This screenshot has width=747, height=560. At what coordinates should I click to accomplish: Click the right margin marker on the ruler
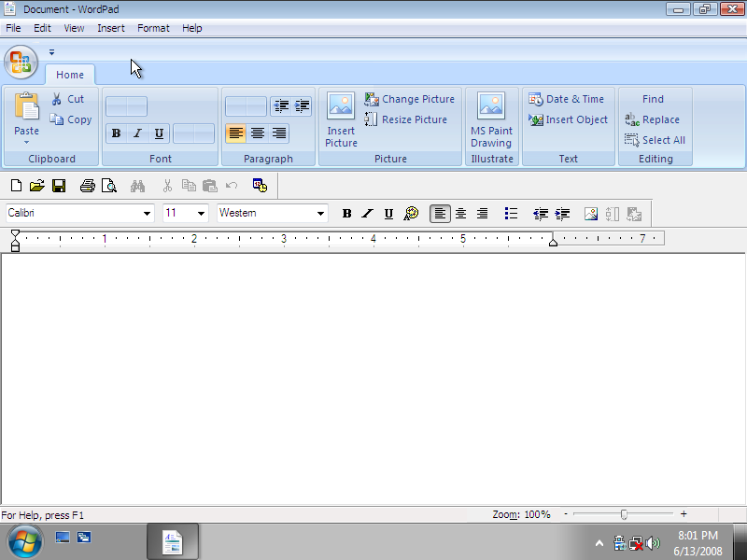553,242
